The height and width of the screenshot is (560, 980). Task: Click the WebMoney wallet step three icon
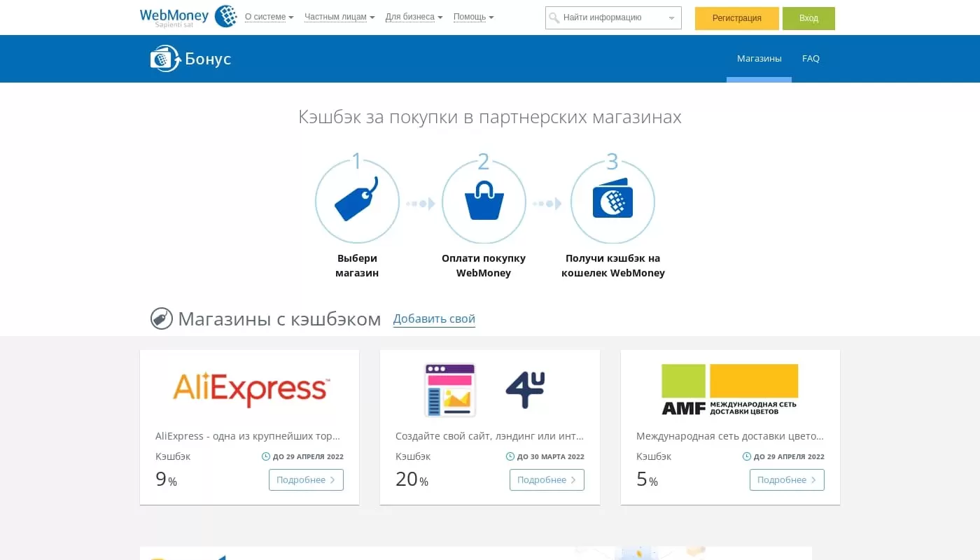(612, 197)
